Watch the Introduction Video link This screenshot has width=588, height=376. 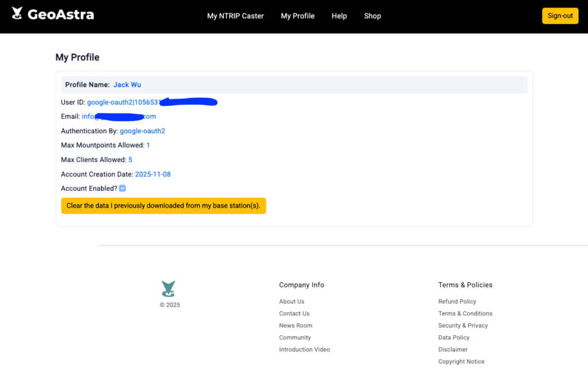[x=304, y=350]
